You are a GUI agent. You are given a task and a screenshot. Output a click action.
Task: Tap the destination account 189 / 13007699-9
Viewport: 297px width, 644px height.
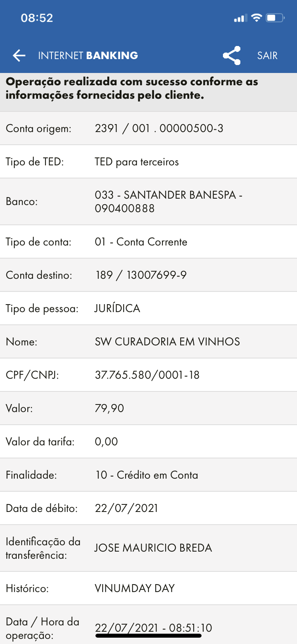141,275
